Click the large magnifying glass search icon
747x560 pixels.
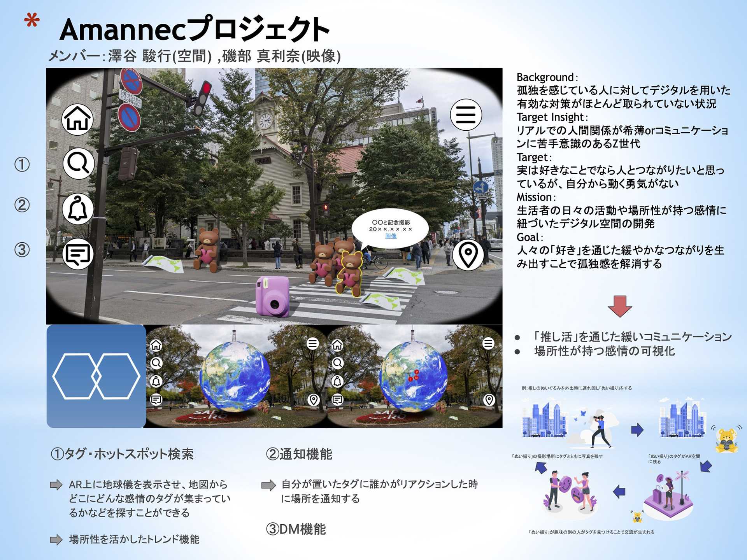tap(79, 163)
